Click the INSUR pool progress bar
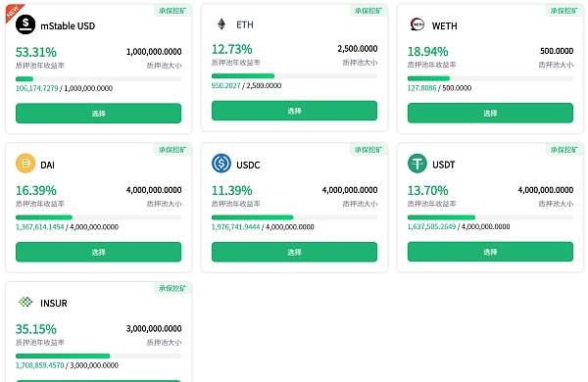 pos(98,356)
